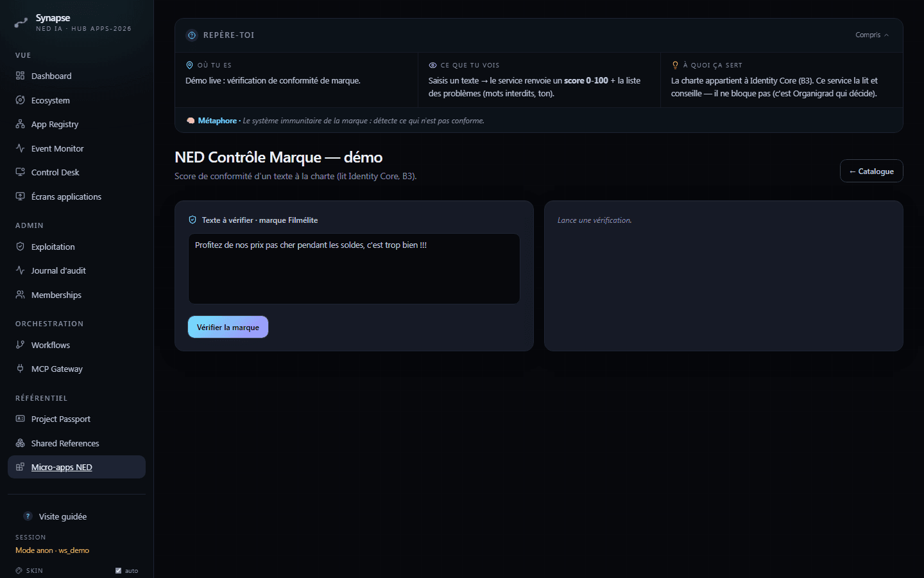Return to the Catalogue
Viewport: 924px width, 578px height.
coord(871,171)
